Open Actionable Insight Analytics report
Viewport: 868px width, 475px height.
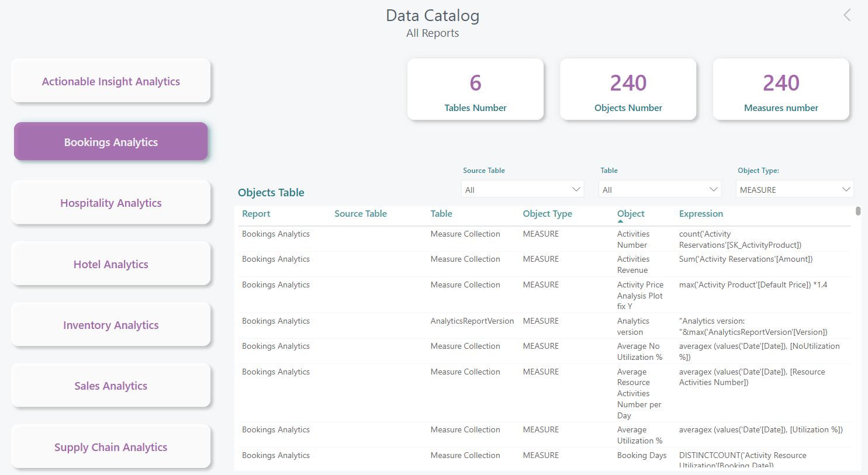[x=111, y=81]
